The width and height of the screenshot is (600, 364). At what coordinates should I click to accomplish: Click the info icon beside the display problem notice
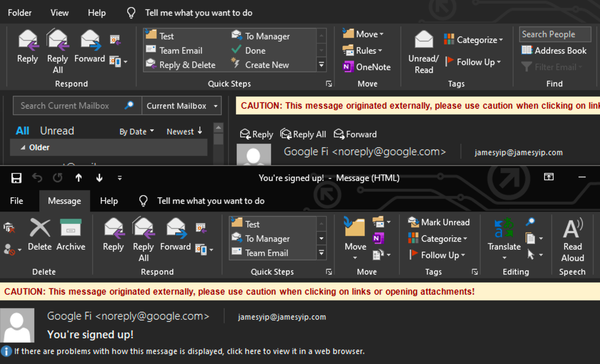point(6,351)
